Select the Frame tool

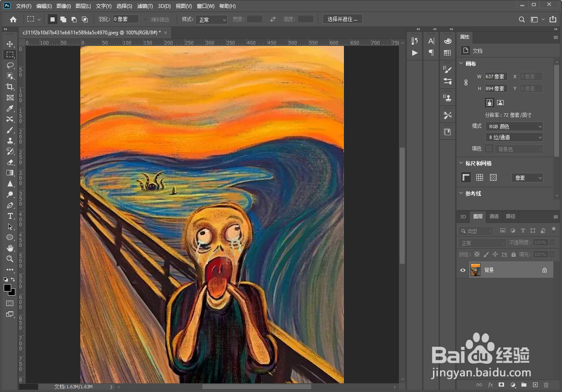point(10,98)
